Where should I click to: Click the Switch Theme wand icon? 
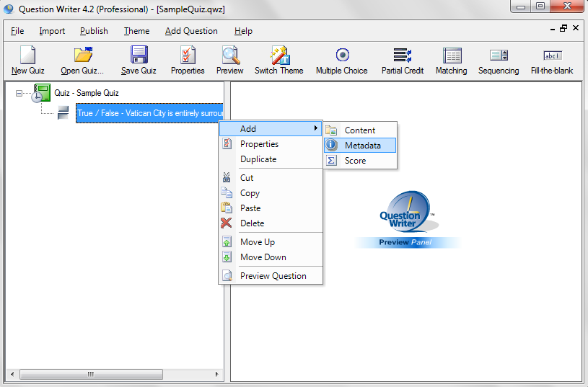point(279,55)
